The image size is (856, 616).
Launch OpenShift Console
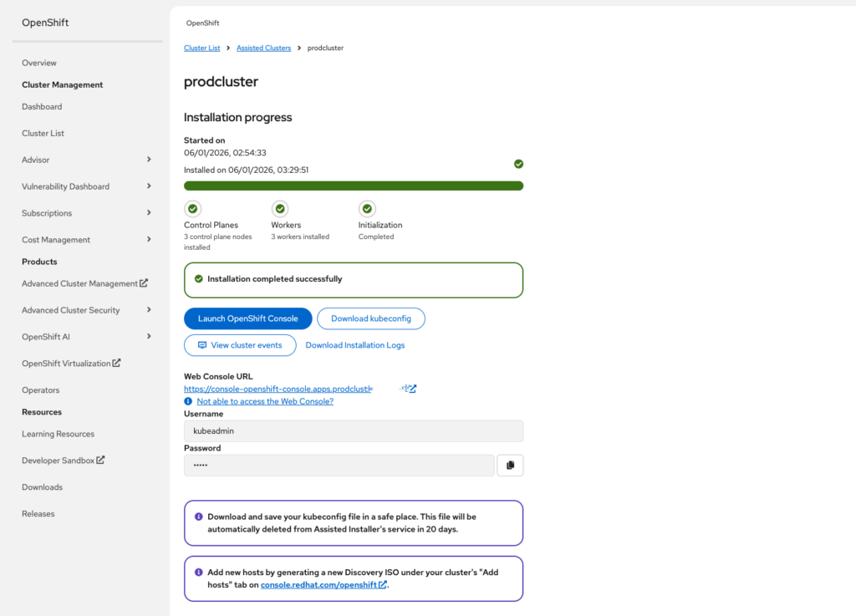(247, 318)
